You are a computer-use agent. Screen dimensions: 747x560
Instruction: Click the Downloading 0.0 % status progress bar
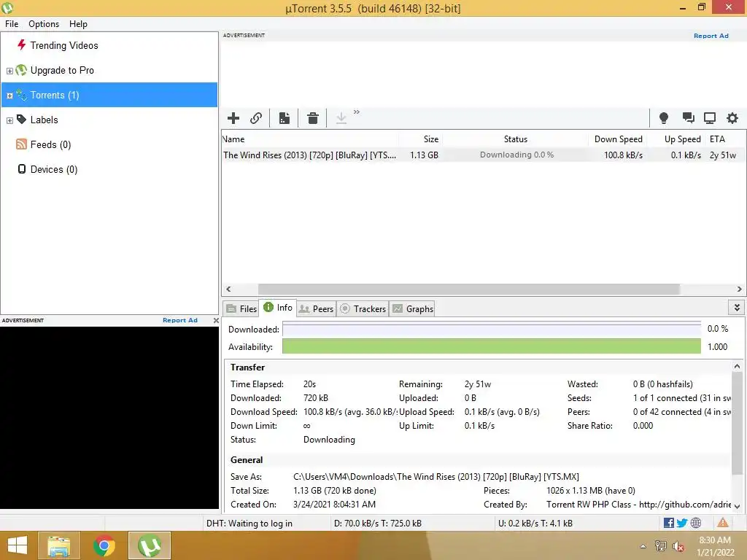pos(516,155)
